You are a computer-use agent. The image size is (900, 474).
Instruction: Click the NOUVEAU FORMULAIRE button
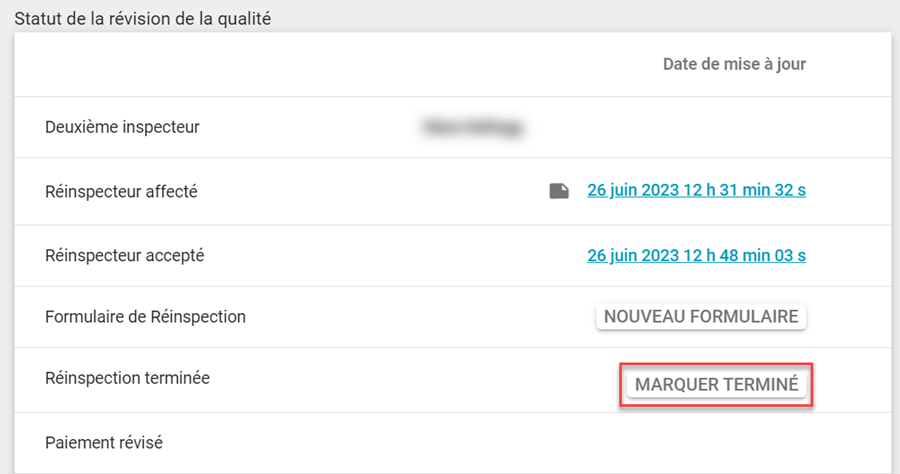point(701,317)
